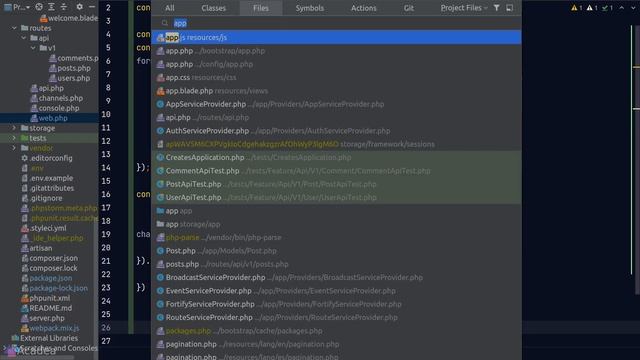Go to previous highlighted error arrow
The width and height of the screenshot is (640, 360).
point(622,8)
